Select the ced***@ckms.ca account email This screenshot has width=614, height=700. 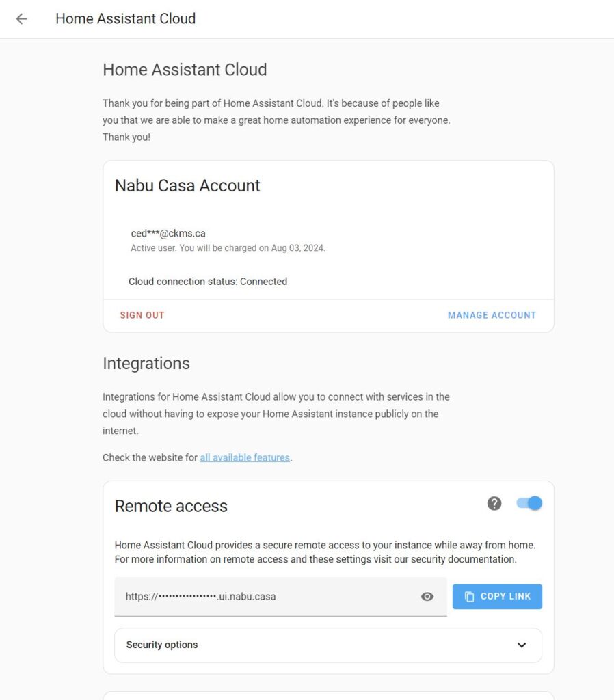168,233
